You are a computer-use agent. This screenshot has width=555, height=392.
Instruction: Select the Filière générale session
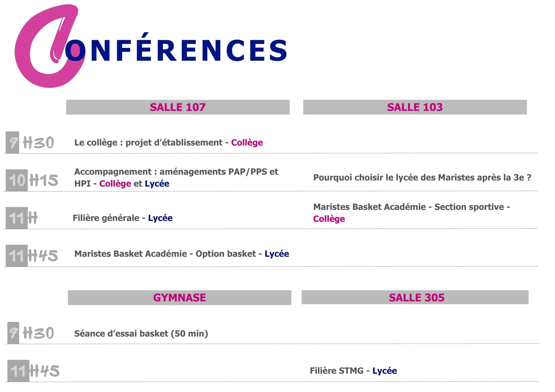(122, 218)
